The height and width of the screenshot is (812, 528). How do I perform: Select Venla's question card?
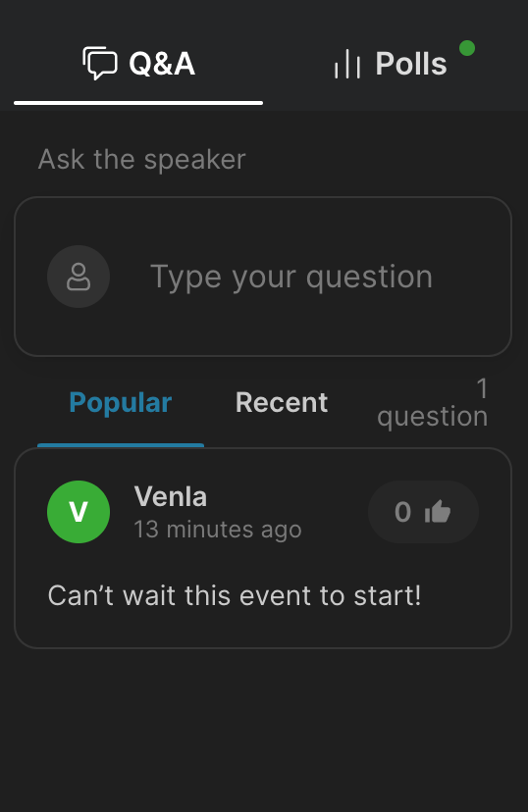click(x=263, y=548)
